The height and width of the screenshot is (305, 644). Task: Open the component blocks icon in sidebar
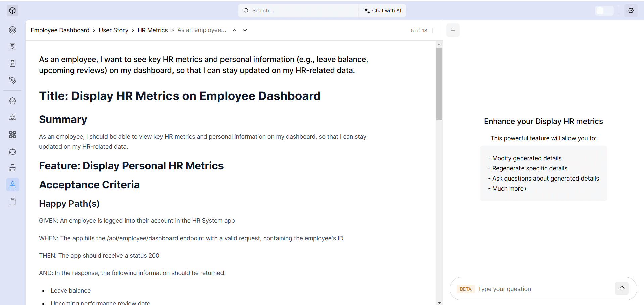(12, 135)
